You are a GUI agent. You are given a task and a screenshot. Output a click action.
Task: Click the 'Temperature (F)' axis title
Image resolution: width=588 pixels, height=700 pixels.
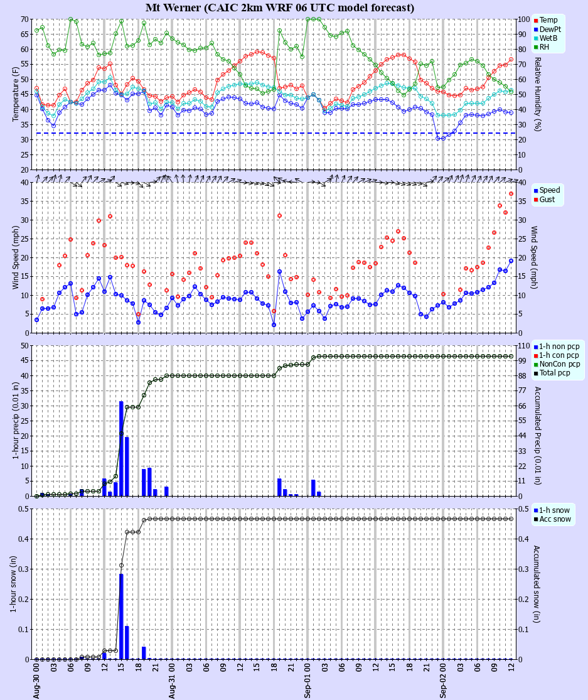(16, 94)
